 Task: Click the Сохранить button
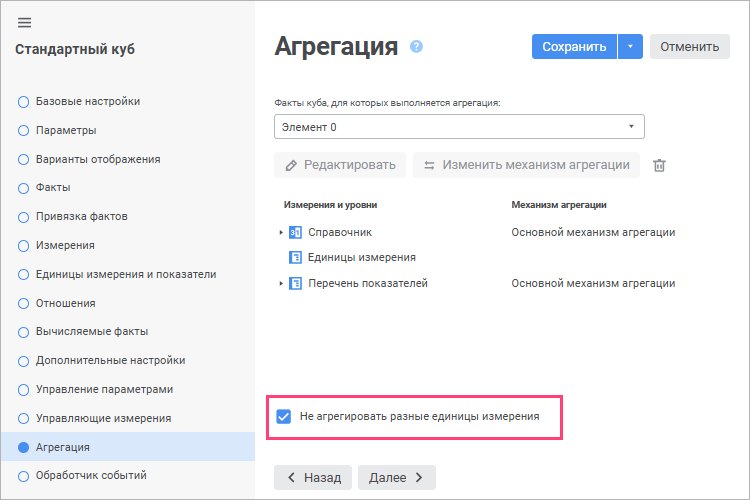pos(574,46)
